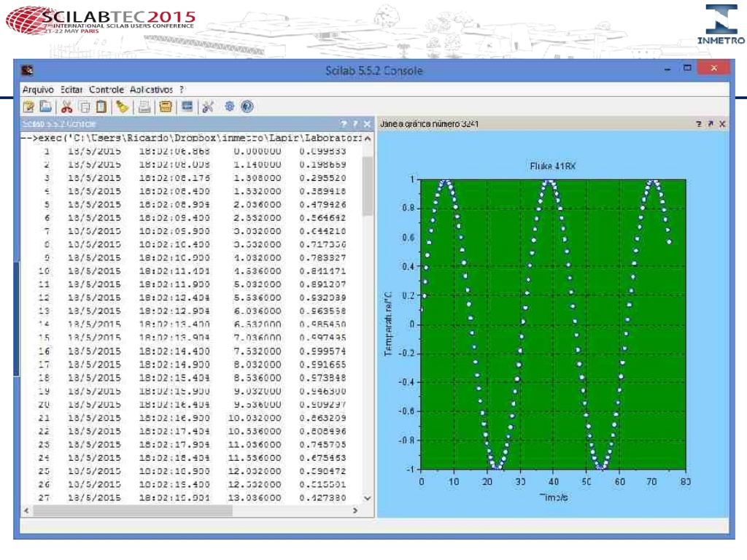Click the Scilab 5.5.2 Console panel title
Image resolution: width=747 pixels, height=560 pixels.
pos(59,124)
